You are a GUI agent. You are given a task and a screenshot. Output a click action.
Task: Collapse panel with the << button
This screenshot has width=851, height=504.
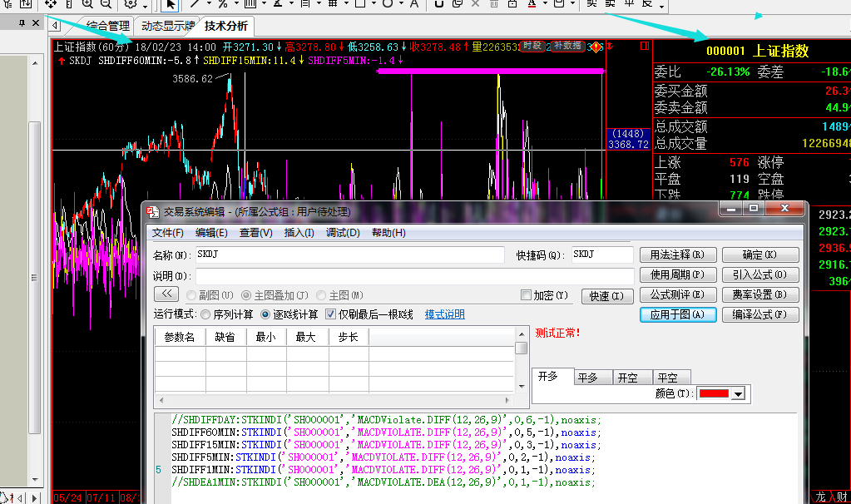(x=166, y=294)
